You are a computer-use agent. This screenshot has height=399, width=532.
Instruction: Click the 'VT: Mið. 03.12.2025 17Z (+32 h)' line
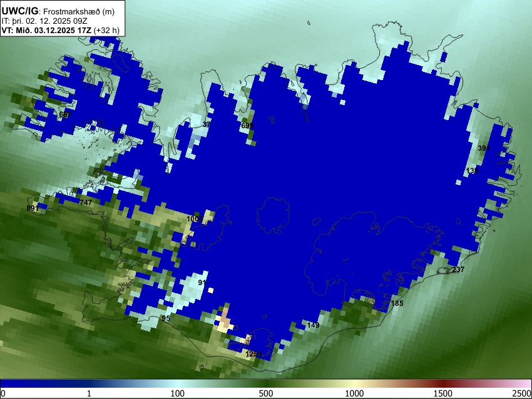pyautogui.click(x=60, y=30)
